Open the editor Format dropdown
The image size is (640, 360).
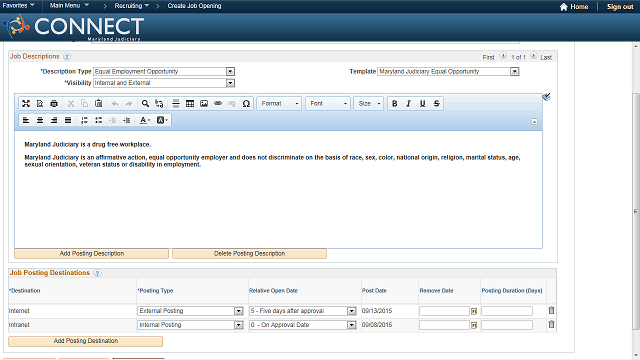279,104
